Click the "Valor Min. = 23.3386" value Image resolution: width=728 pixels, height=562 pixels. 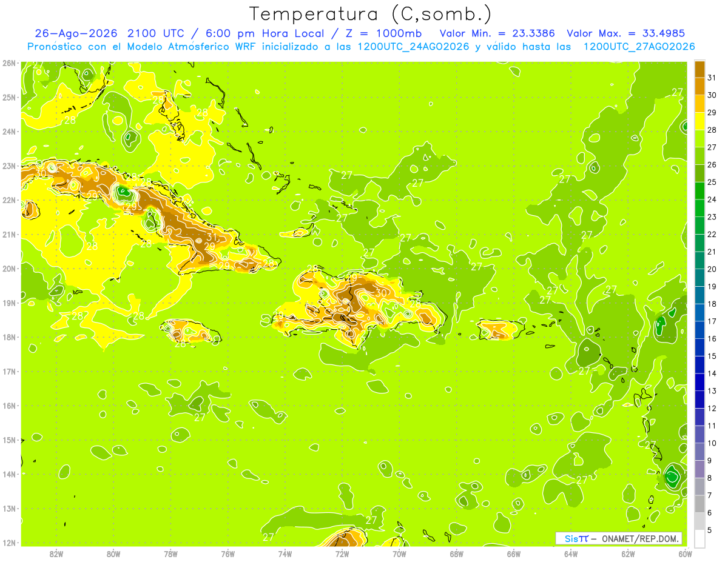coord(499,33)
